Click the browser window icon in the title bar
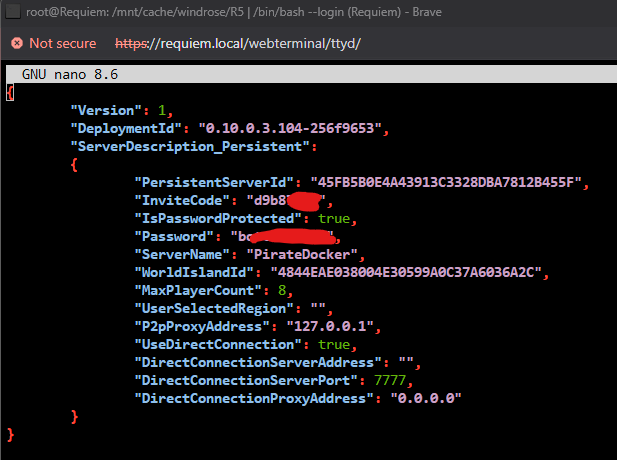The height and width of the screenshot is (460, 617). [x=13, y=11]
